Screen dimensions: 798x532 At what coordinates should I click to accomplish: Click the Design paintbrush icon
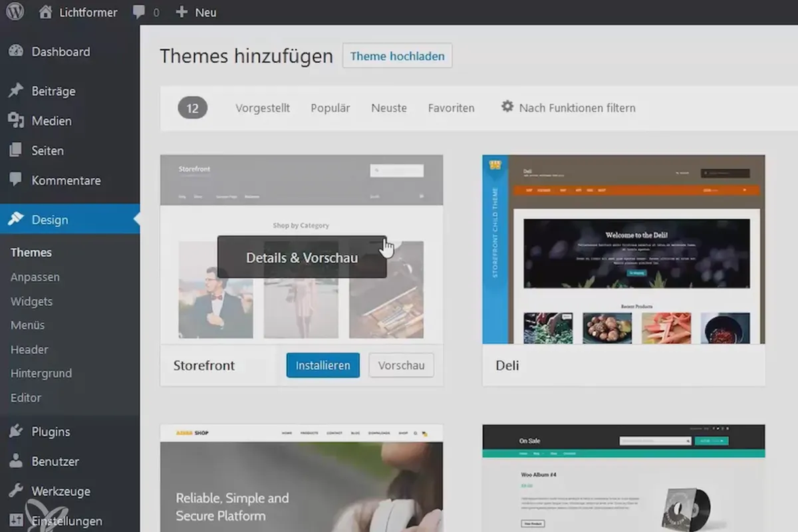(16, 219)
